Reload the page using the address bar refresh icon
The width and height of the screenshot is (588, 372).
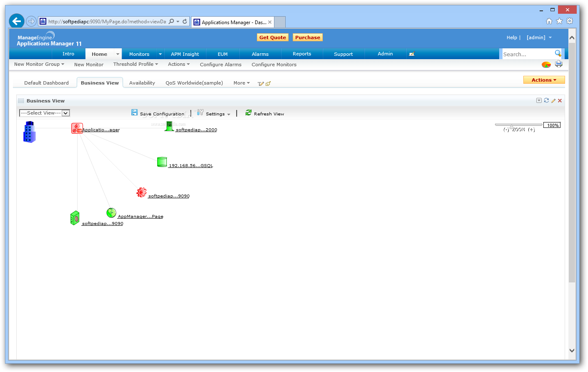(x=185, y=21)
